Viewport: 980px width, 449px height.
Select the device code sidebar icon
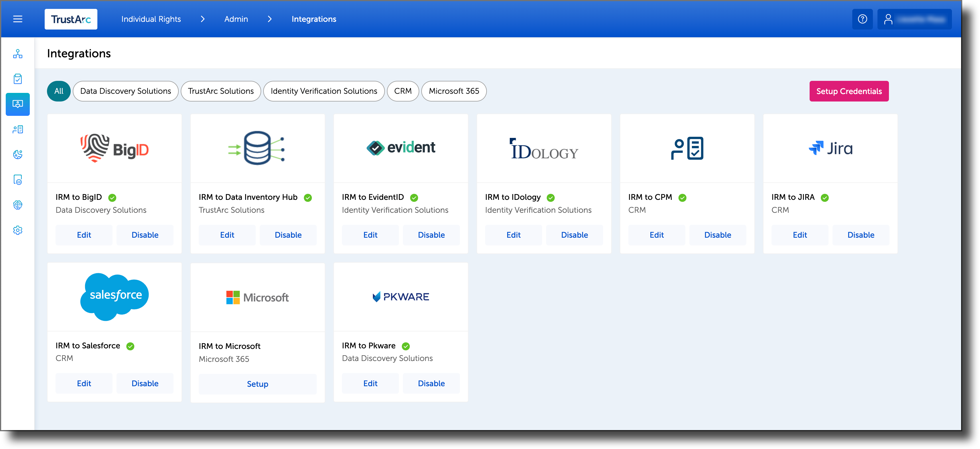pos(17,180)
